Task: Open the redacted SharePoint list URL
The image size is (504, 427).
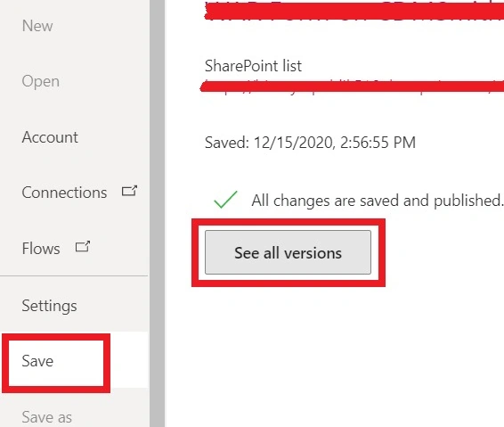Action: [x=352, y=86]
